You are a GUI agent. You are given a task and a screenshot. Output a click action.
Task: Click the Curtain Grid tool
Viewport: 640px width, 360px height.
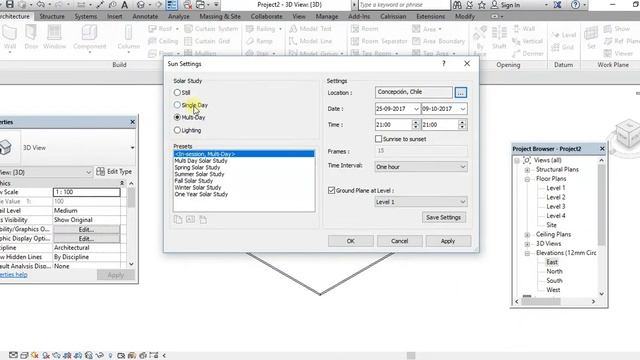tap(207, 41)
